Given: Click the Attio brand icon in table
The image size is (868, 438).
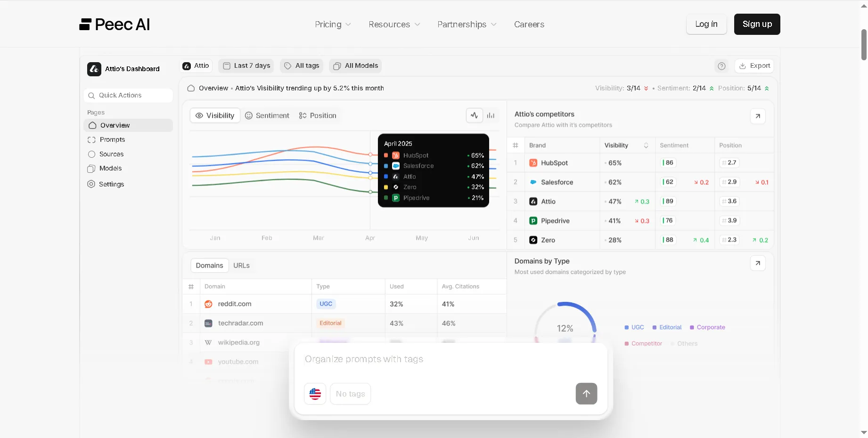Looking at the screenshot, I should coord(533,202).
